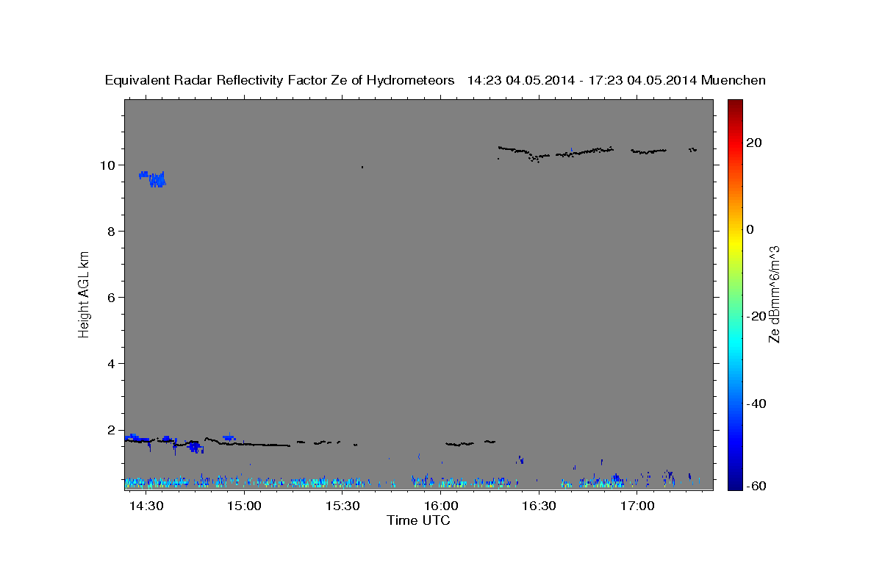Image resolution: width=882 pixels, height=588 pixels.
Task: Click the "Time UTC" axis label
Action: [x=418, y=520]
